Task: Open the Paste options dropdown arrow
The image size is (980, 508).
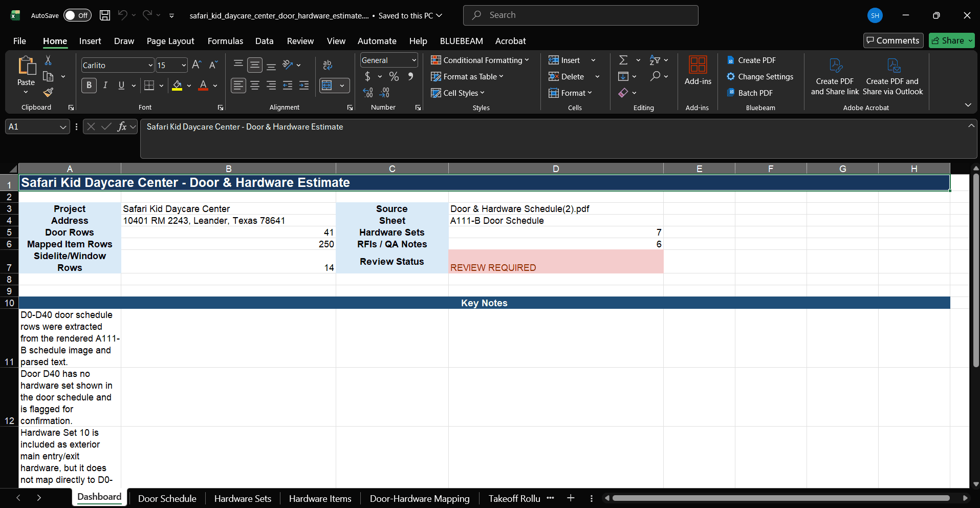Action: (26, 92)
